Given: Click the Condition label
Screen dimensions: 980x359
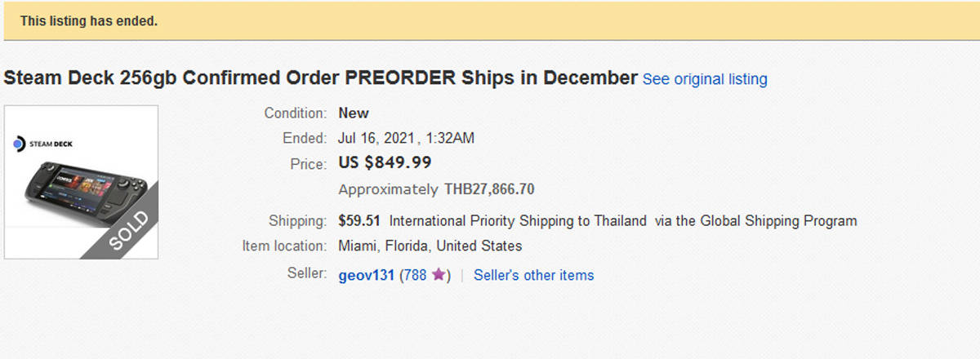Looking at the screenshot, I should pyautogui.click(x=296, y=113).
